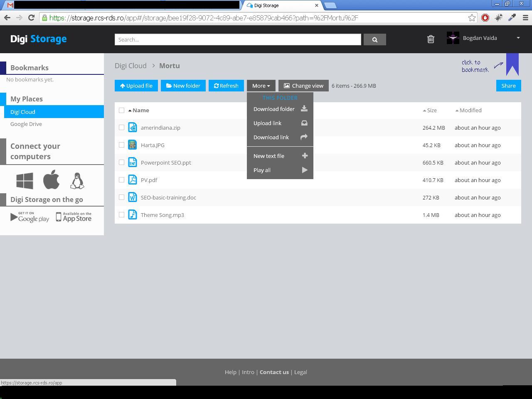Open the amerindiana.zip file name
The width and height of the screenshot is (532, 399).
pos(160,128)
